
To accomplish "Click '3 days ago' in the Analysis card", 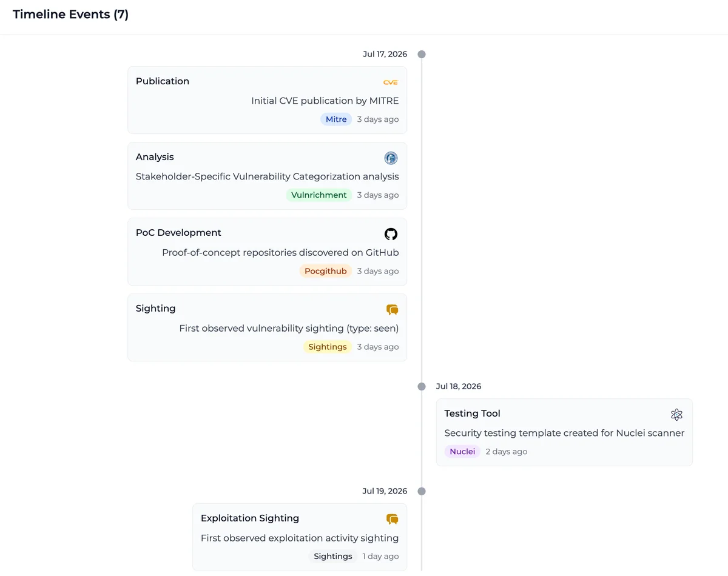I will tap(378, 195).
